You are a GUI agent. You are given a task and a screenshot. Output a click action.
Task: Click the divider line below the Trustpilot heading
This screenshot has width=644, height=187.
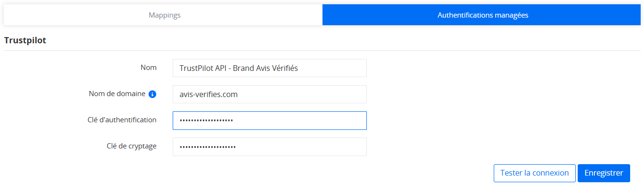point(322,50)
